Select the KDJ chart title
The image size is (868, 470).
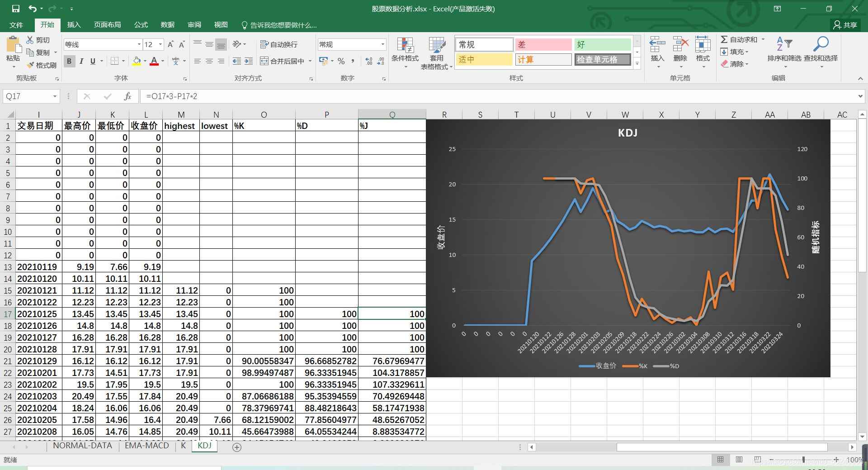point(627,133)
